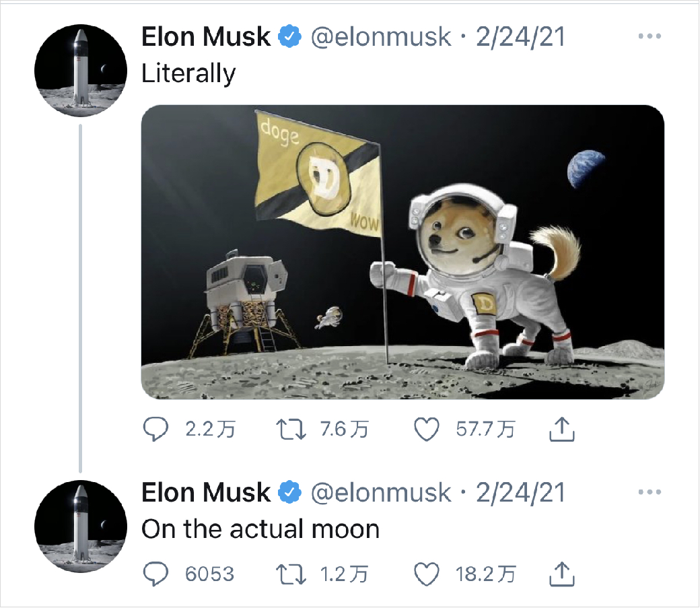This screenshot has width=700, height=608.
Task: Share "On the actual moon" tweet
Action: coord(562,574)
